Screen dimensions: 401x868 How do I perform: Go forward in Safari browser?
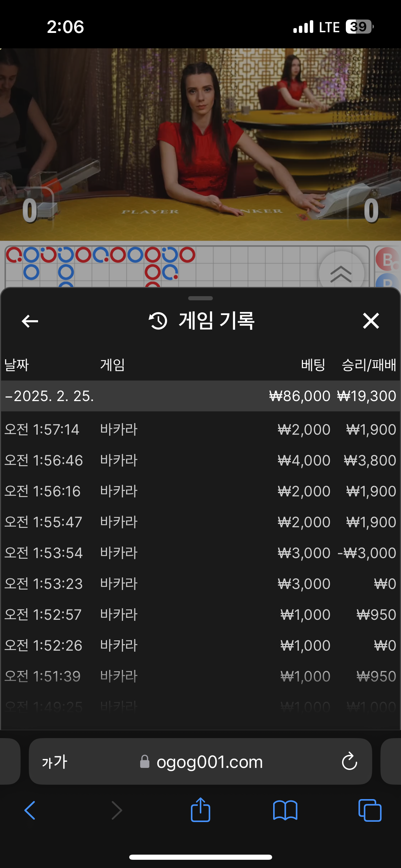pos(117,810)
